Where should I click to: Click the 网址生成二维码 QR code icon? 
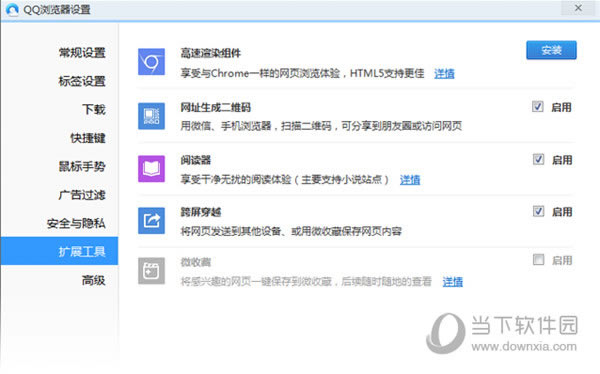152,116
